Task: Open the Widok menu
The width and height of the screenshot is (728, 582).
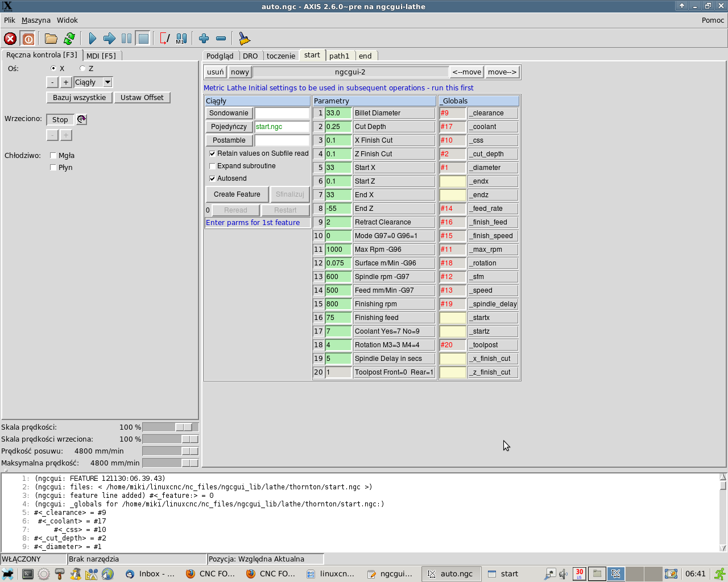Action: pyautogui.click(x=67, y=20)
